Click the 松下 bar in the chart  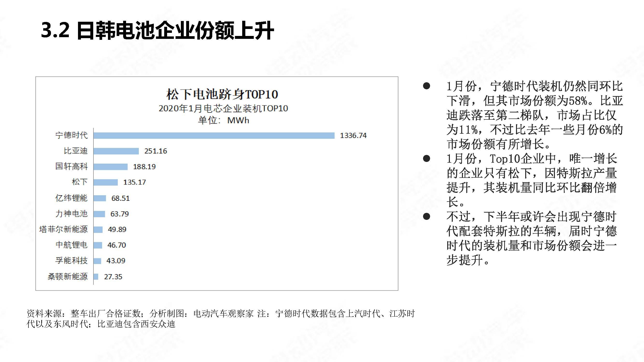tap(106, 182)
